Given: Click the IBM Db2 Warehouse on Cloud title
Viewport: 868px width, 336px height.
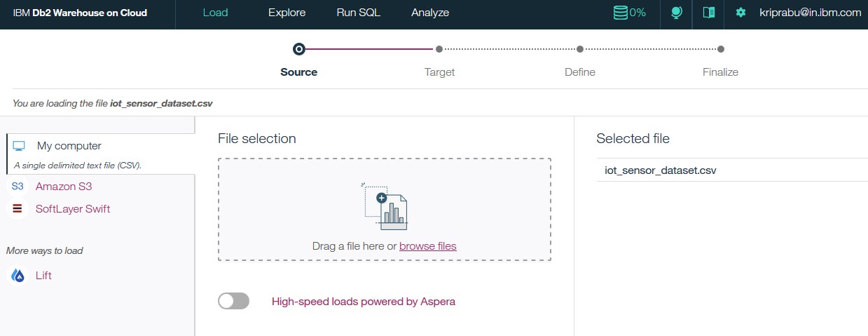Looking at the screenshot, I should coord(80,13).
